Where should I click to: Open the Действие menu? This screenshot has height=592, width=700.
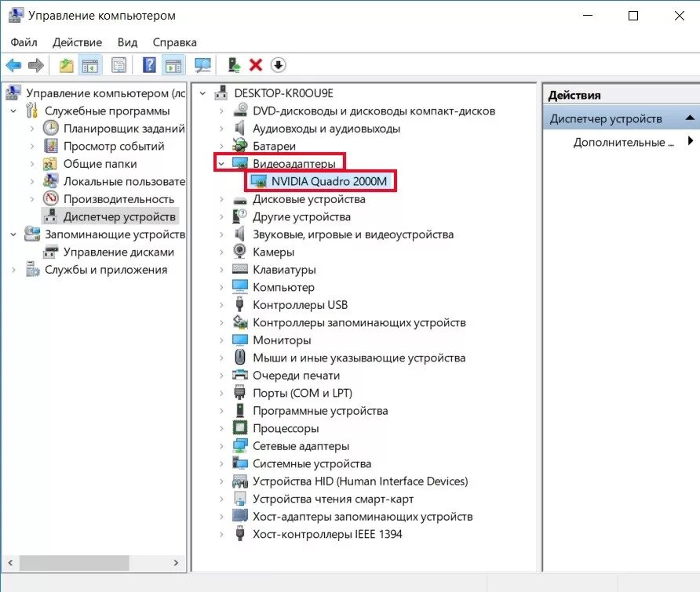click(77, 42)
